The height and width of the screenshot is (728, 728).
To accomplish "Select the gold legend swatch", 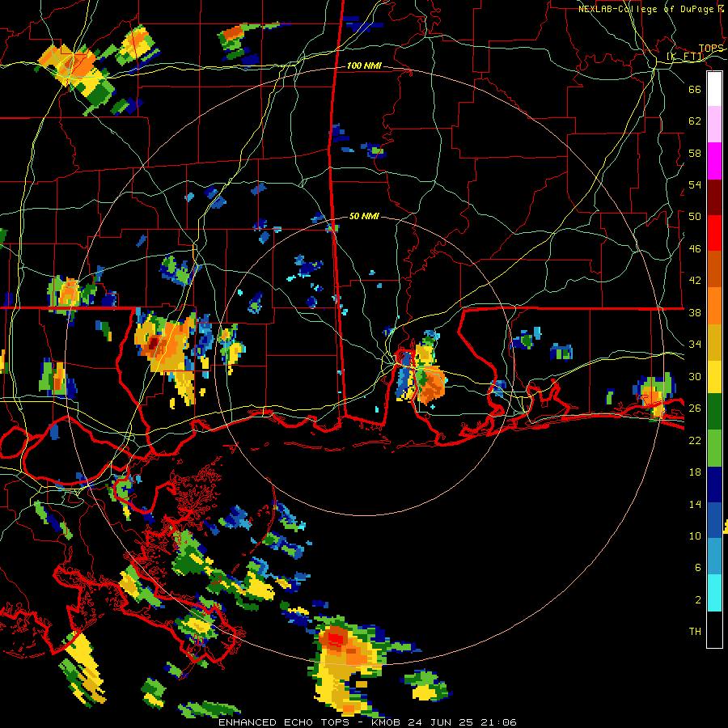I will click(x=714, y=342).
